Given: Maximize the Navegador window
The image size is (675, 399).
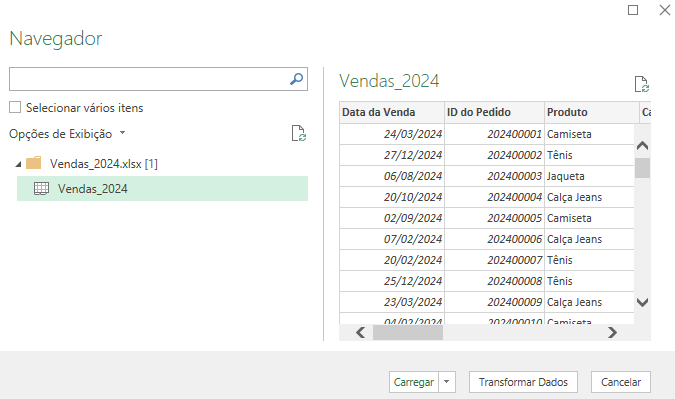Looking at the screenshot, I should 633,10.
